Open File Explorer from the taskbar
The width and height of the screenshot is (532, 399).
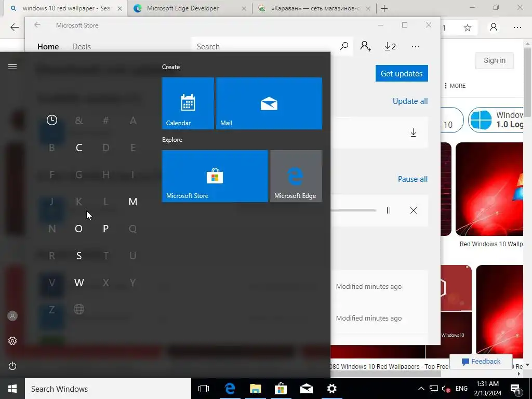click(x=255, y=389)
